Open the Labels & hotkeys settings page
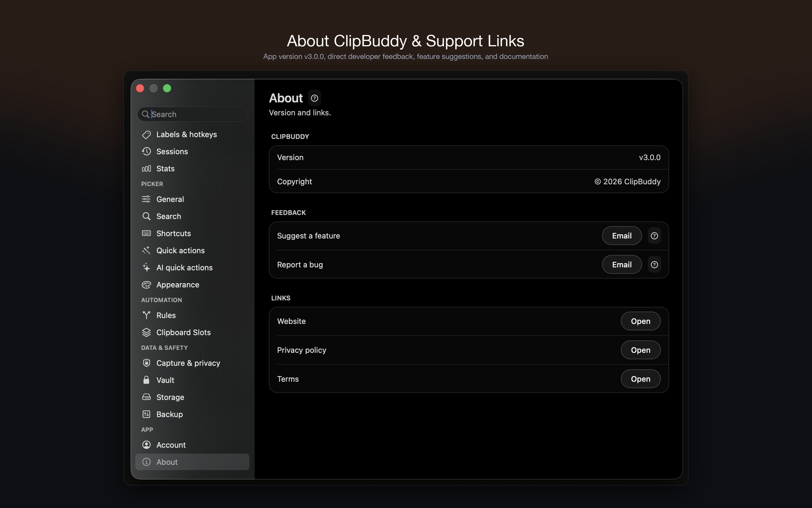 [192, 134]
